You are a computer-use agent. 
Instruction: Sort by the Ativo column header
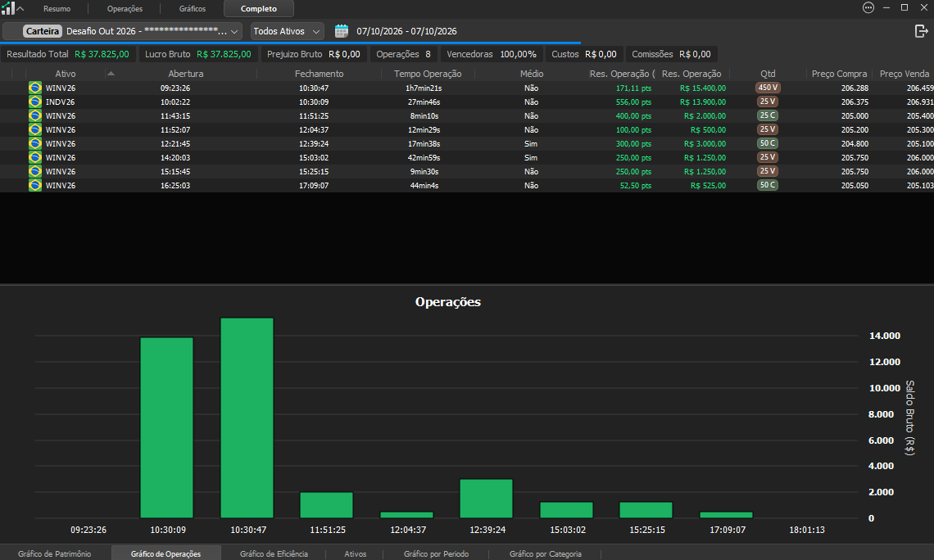(66, 74)
